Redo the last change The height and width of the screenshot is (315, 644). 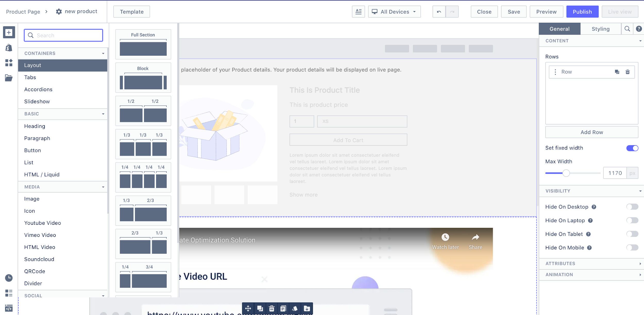[x=452, y=12]
